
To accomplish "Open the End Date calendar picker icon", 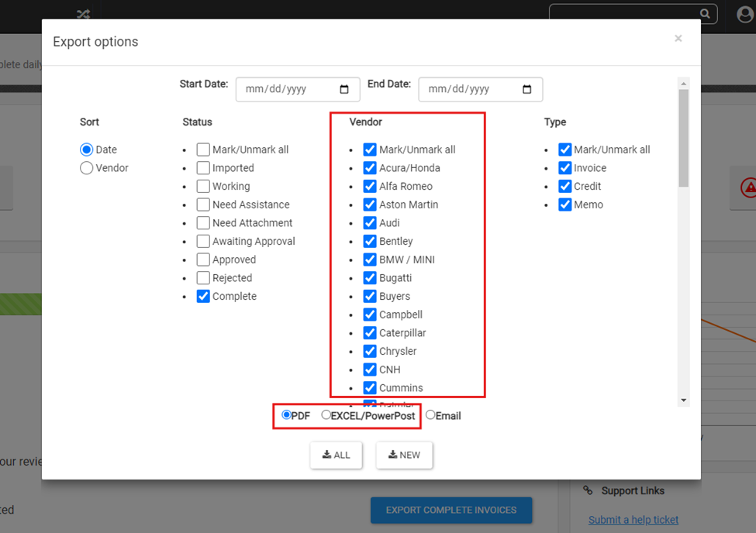I will click(x=526, y=89).
